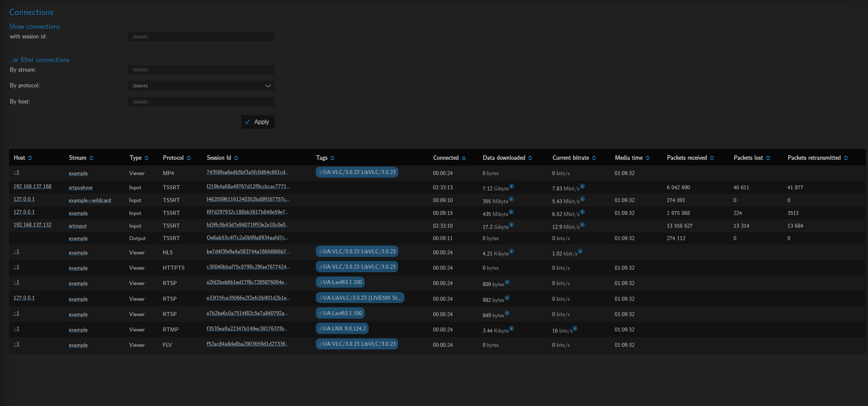Sort table by Stream column arrows
Screen dimensions: 868x406
(x=92, y=158)
